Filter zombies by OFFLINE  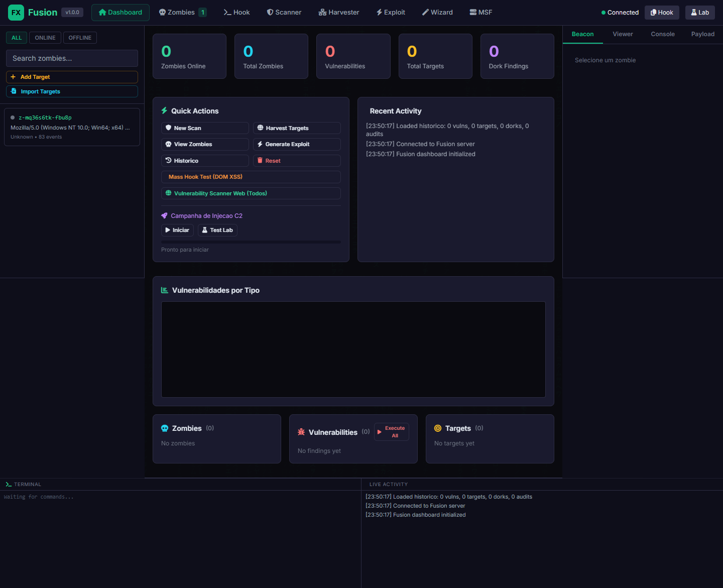[x=80, y=38]
